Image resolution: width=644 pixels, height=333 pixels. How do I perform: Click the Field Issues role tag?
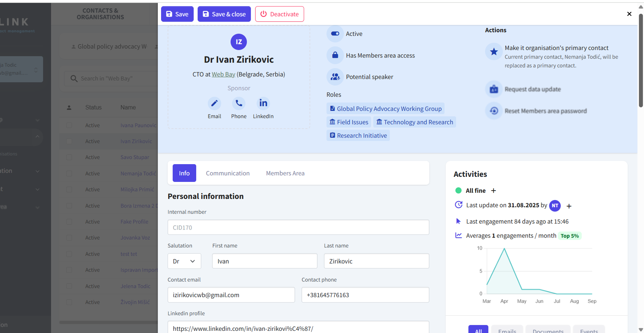click(x=349, y=122)
